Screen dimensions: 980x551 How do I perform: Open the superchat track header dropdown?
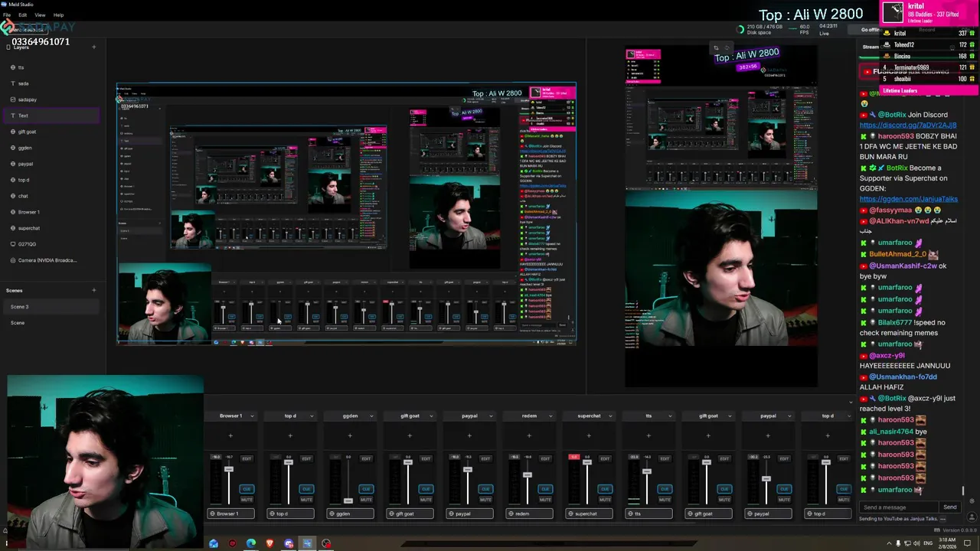click(610, 416)
